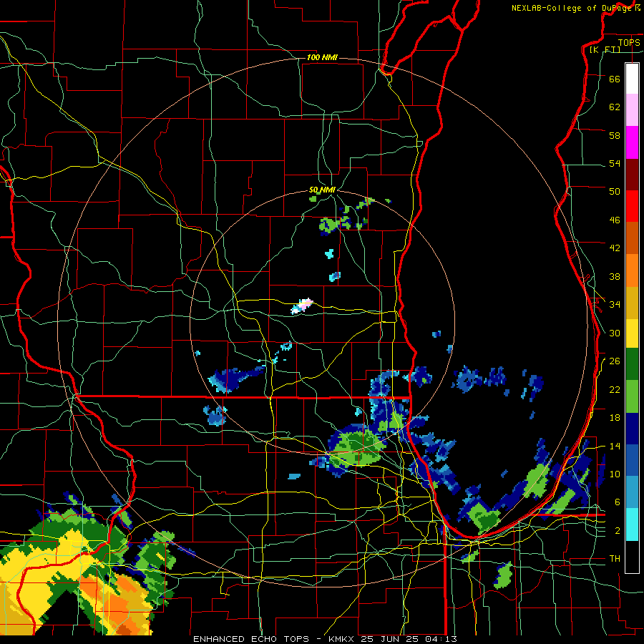Screen dimensions: 644x644
Task: Click the 38 legend value
Action: coord(615,277)
